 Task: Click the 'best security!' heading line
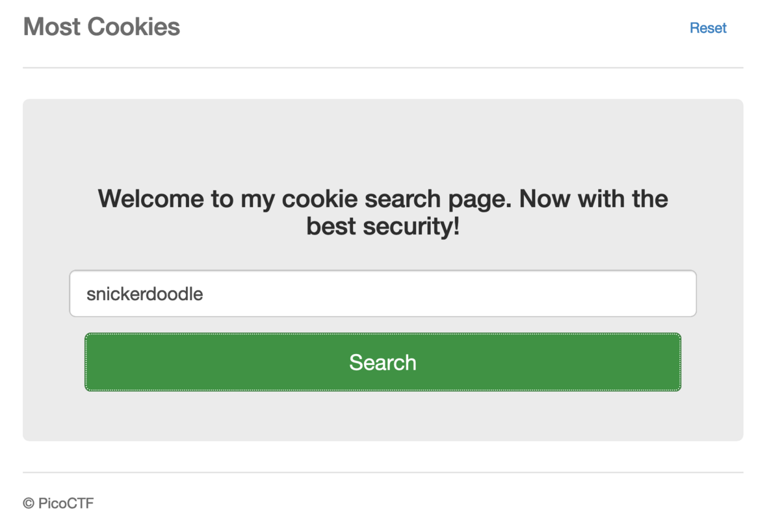point(382,226)
